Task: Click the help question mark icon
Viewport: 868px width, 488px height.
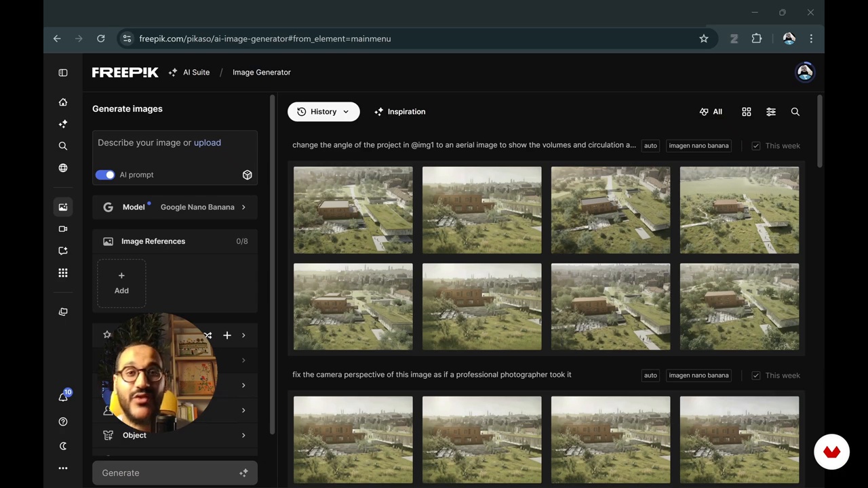Action: 63,422
